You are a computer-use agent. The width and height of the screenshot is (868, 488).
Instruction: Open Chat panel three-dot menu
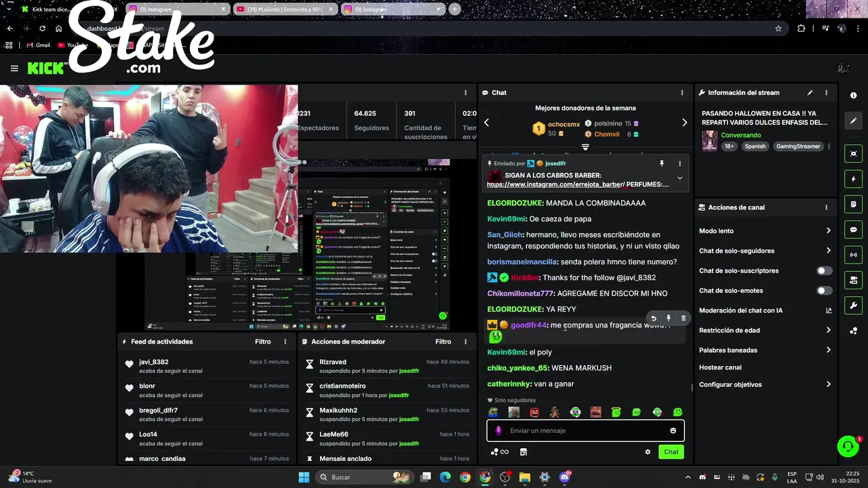[x=682, y=93]
